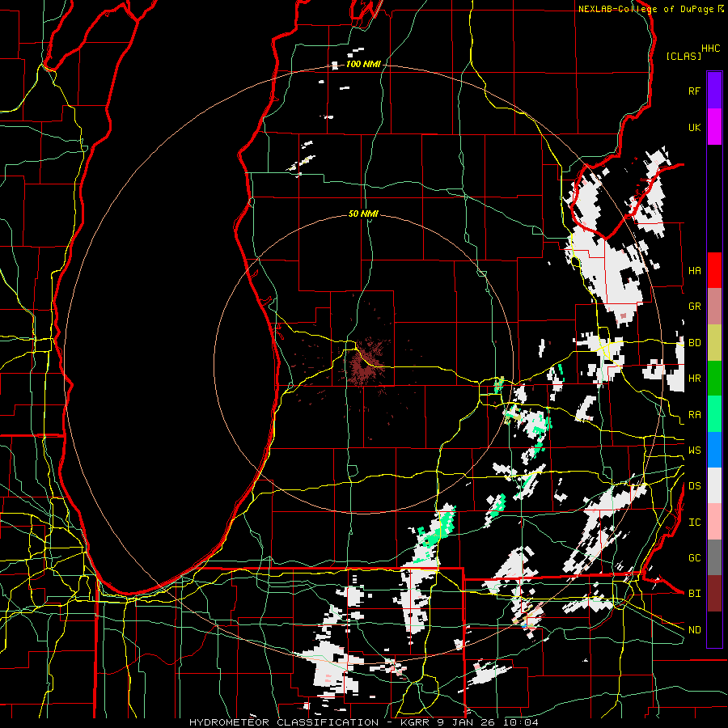Click the DS legend label
The image size is (728, 728).
[695, 486]
